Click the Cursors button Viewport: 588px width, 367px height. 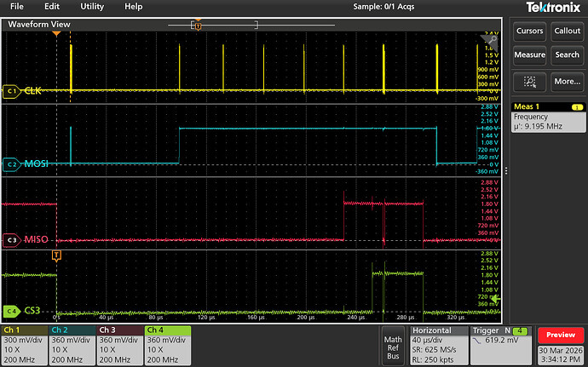point(529,32)
